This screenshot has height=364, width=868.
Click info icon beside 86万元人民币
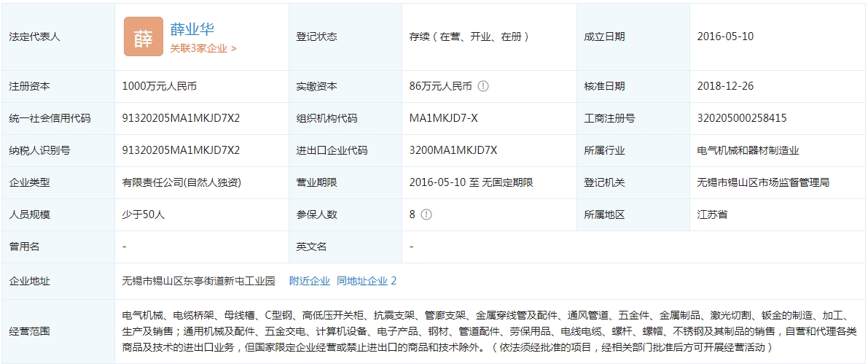[483, 86]
